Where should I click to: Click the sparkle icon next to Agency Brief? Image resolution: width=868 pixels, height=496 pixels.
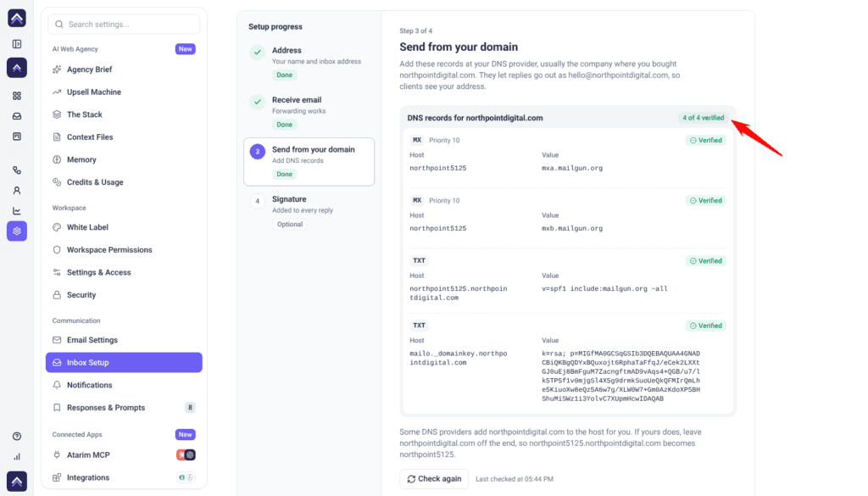57,70
